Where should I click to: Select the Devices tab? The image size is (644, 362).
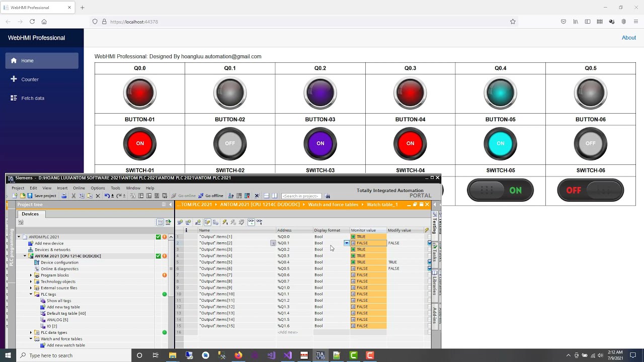(30, 214)
